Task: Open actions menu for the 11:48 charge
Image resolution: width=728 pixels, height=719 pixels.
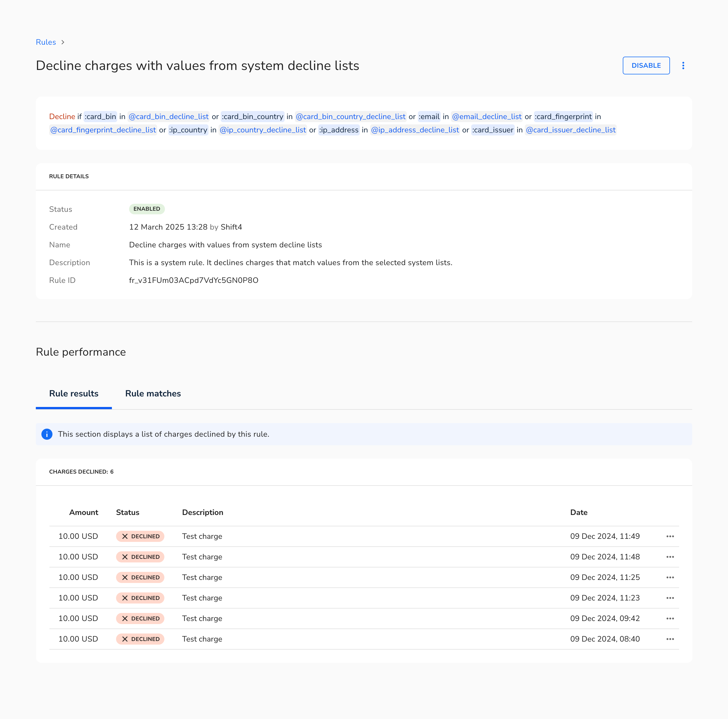Action: click(670, 557)
